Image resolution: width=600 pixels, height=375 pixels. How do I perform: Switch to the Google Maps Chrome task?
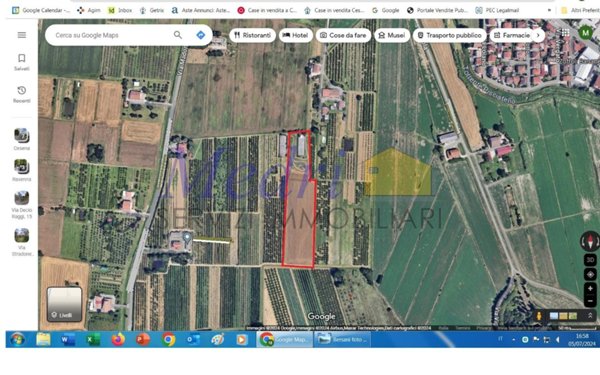point(284,339)
